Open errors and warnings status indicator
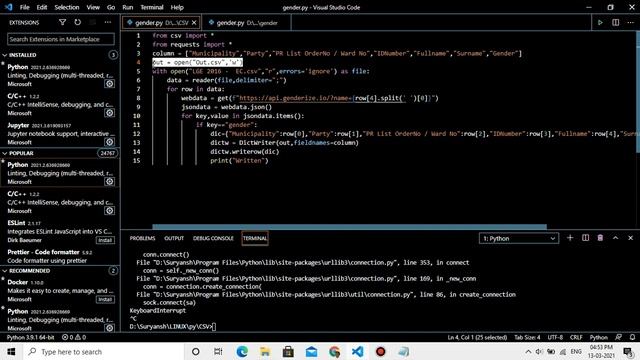The width and height of the screenshot is (640, 360). click(x=74, y=338)
